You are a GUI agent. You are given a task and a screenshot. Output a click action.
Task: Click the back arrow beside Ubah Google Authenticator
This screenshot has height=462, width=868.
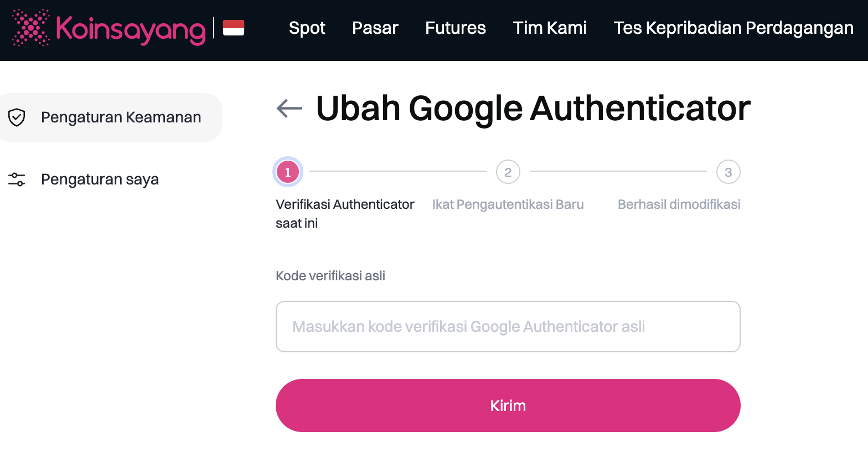[289, 108]
